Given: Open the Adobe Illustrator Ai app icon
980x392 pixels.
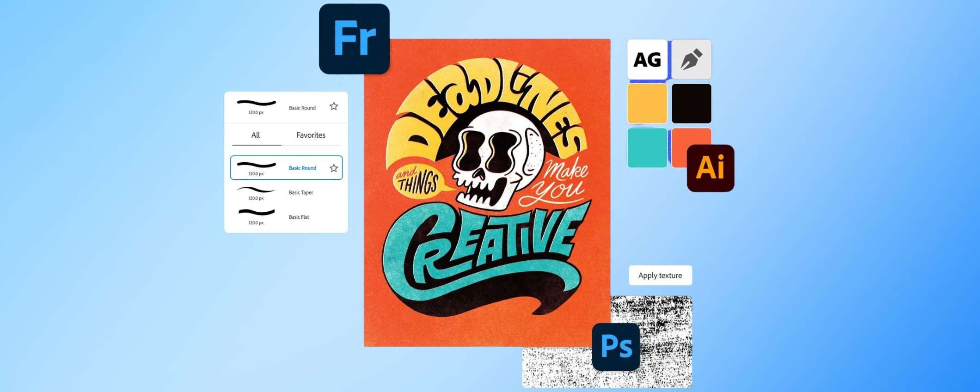Looking at the screenshot, I should coord(710,168).
